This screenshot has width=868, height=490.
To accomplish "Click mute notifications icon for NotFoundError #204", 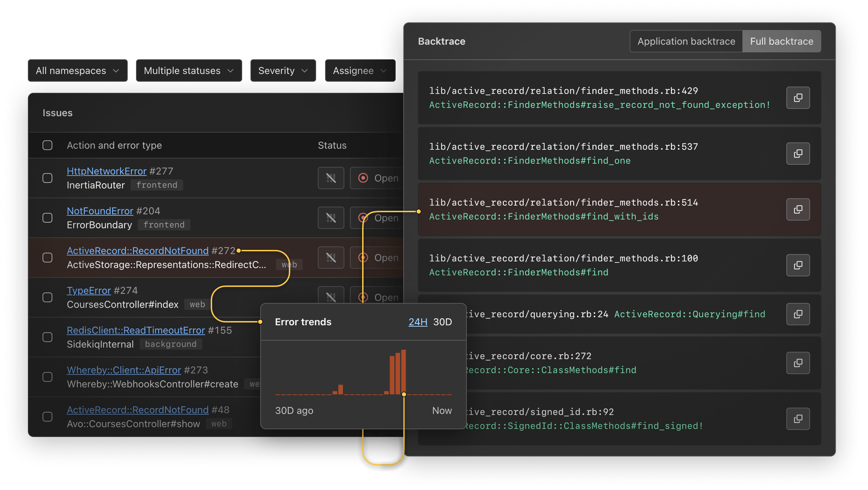I will pos(331,218).
